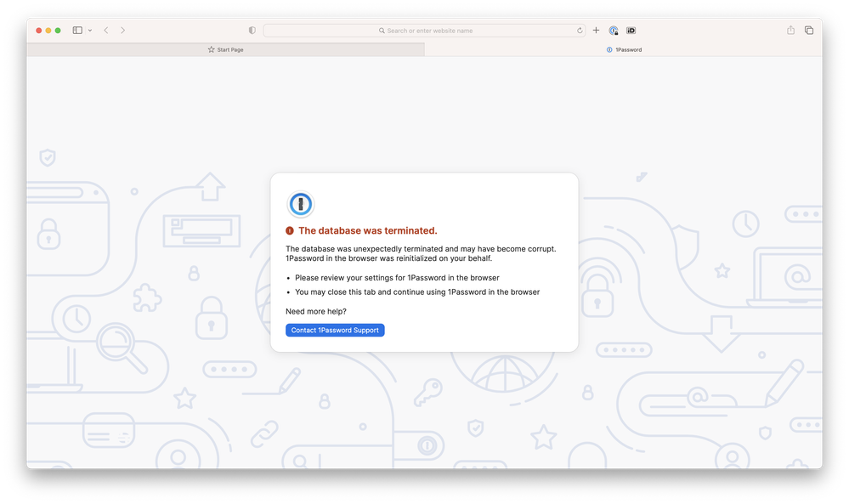This screenshot has width=849, height=504.
Task: Click the ID extension icon in toolbar
Action: 631,31
